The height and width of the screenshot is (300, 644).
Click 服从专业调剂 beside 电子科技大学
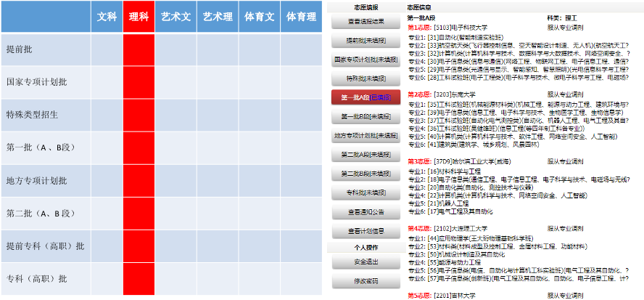click(565, 28)
